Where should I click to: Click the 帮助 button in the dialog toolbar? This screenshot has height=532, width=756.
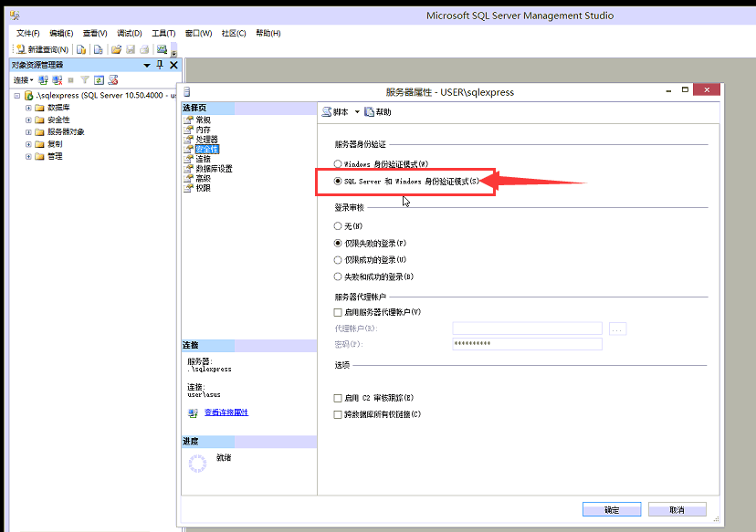[x=378, y=112]
